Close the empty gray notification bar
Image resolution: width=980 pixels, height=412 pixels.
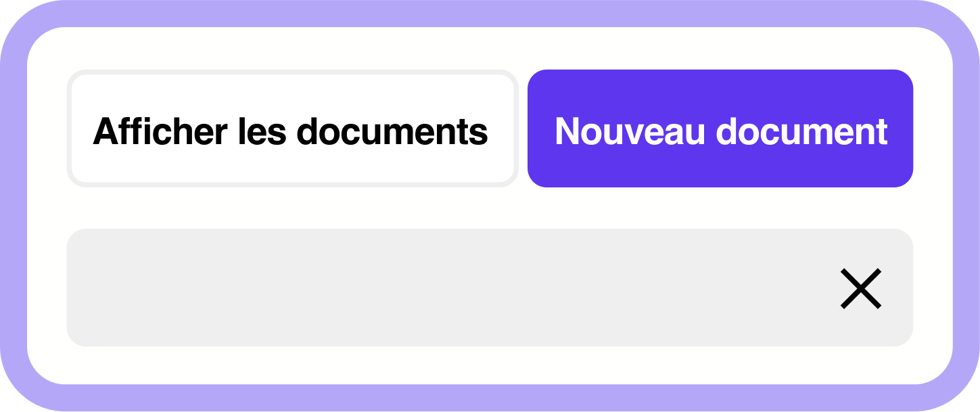click(x=860, y=288)
